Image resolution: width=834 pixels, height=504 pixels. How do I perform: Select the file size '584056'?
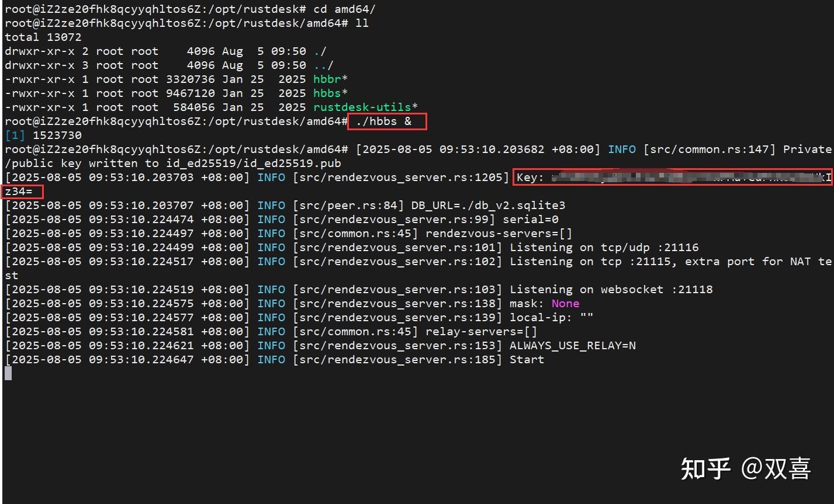coord(194,107)
